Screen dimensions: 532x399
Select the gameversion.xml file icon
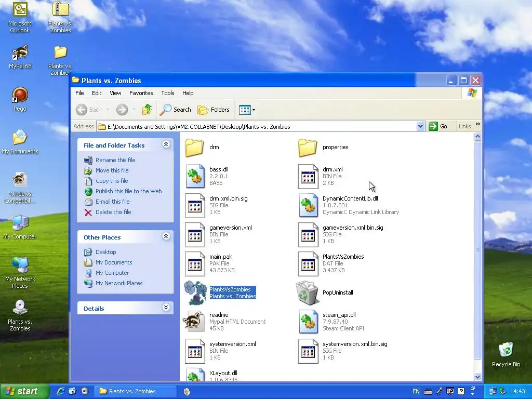pos(195,234)
